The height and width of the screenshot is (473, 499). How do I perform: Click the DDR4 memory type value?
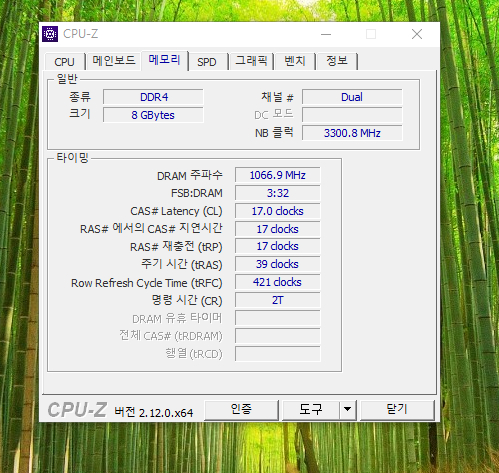tap(153, 97)
